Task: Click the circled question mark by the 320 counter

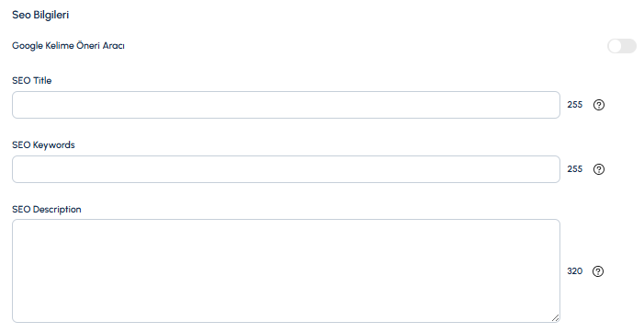Action: [x=598, y=271]
